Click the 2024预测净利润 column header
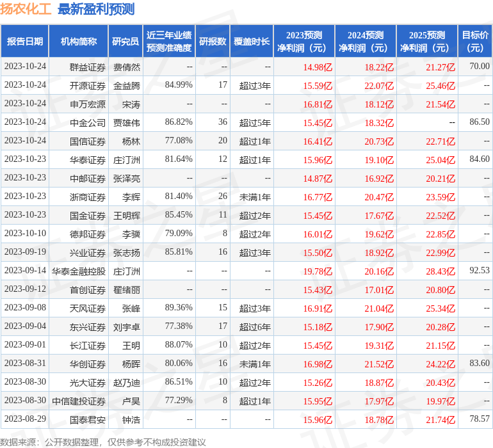The width and height of the screenshot is (493, 448). click(x=366, y=41)
